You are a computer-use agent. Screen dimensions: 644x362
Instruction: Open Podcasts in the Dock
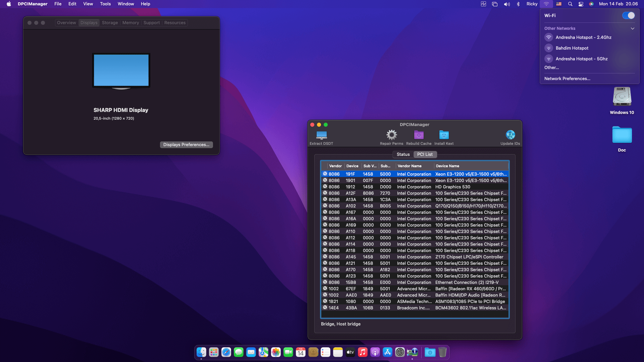point(375,352)
